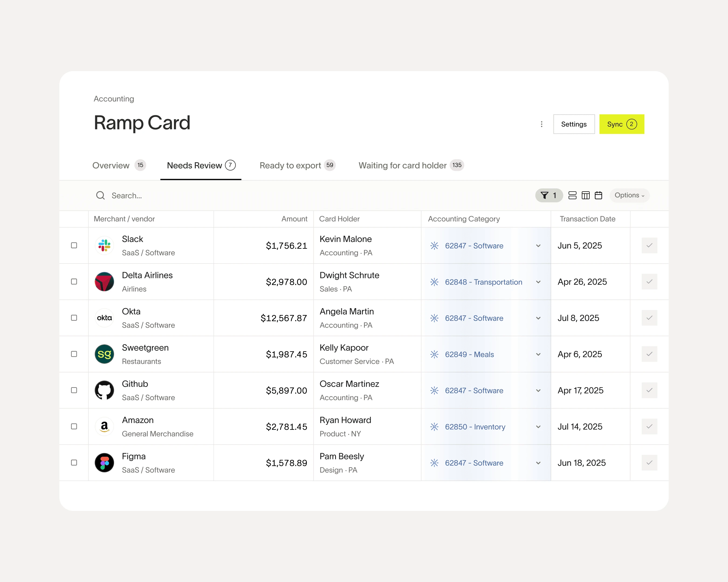The image size is (728, 582).
Task: Open the filter icon showing 1
Action: point(549,195)
